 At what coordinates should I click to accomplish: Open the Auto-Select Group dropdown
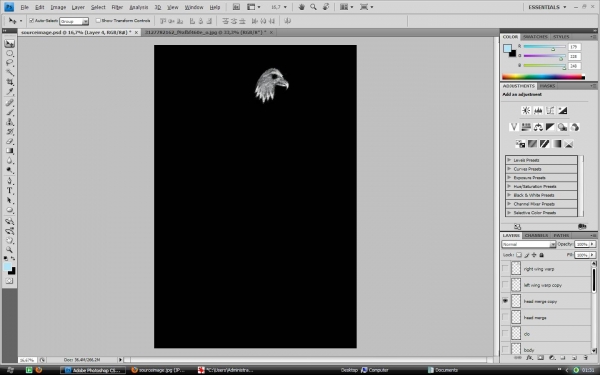(x=74, y=21)
